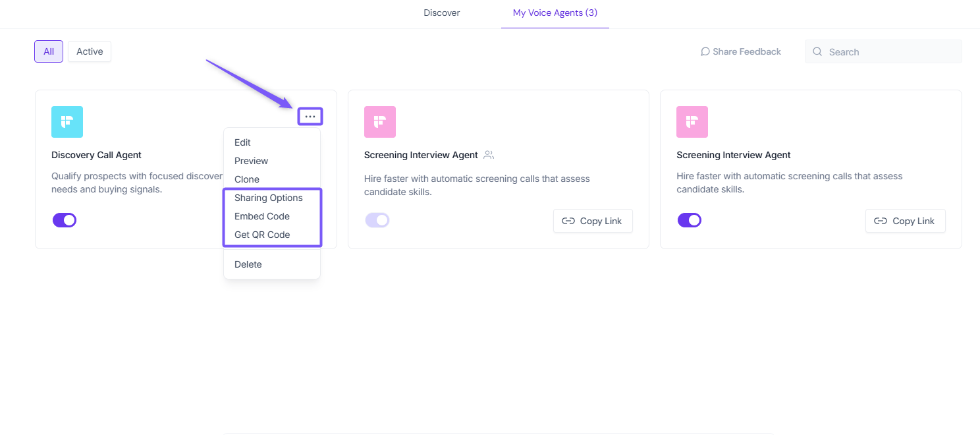980x435 pixels.
Task: Focus the Search input field
Action: pos(889,51)
